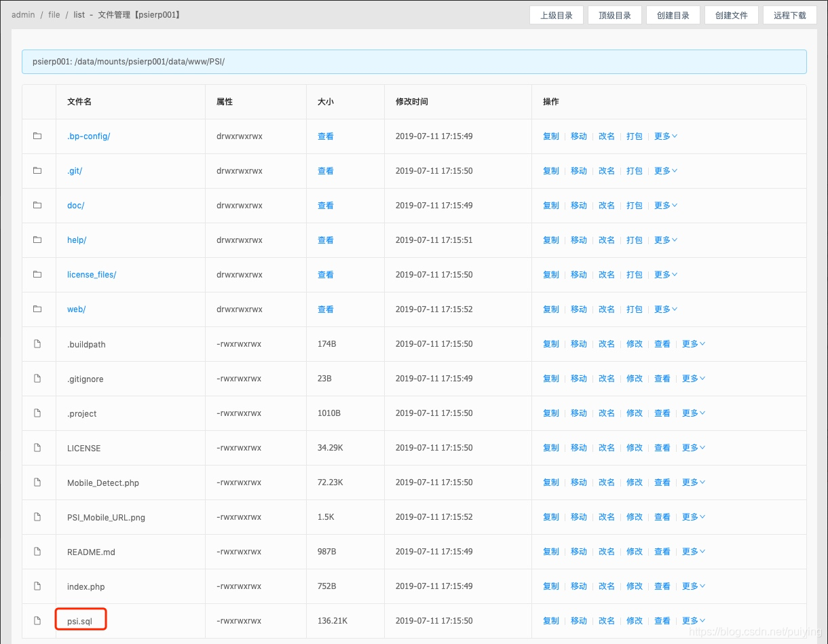Click the PSI_Mobile_URL.png file name
The height and width of the screenshot is (644, 828).
click(x=106, y=517)
